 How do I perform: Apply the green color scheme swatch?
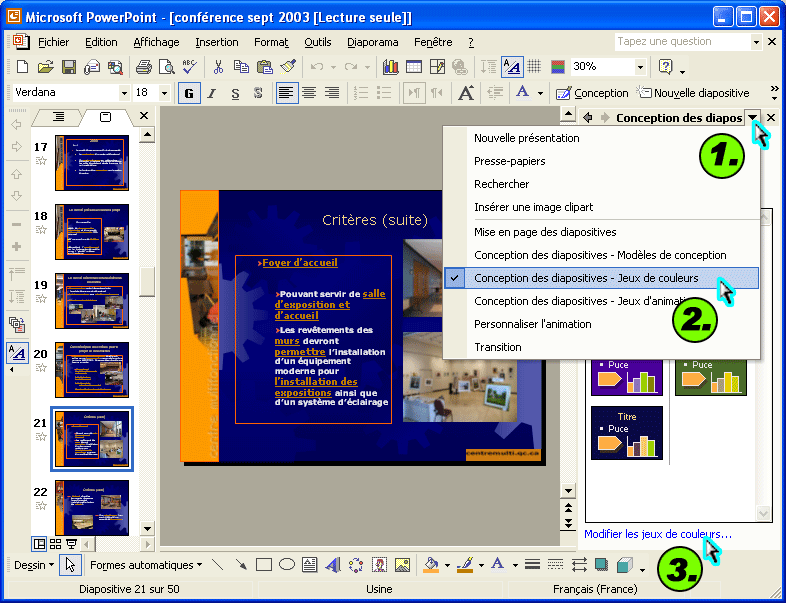[x=711, y=377]
